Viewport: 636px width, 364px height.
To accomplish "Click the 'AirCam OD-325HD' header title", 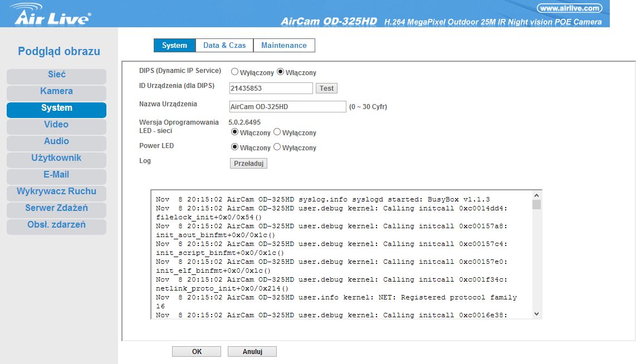I will point(329,22).
